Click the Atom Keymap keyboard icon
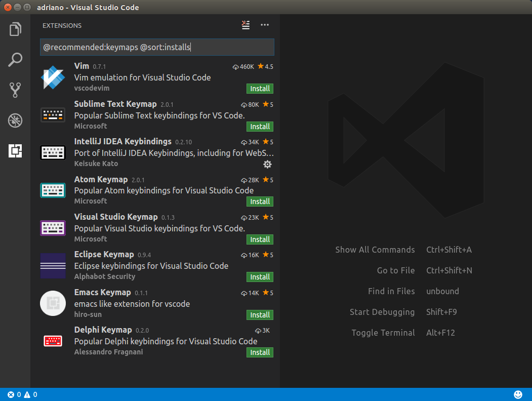Viewport: 532px width, 401px height. pyautogui.click(x=53, y=190)
